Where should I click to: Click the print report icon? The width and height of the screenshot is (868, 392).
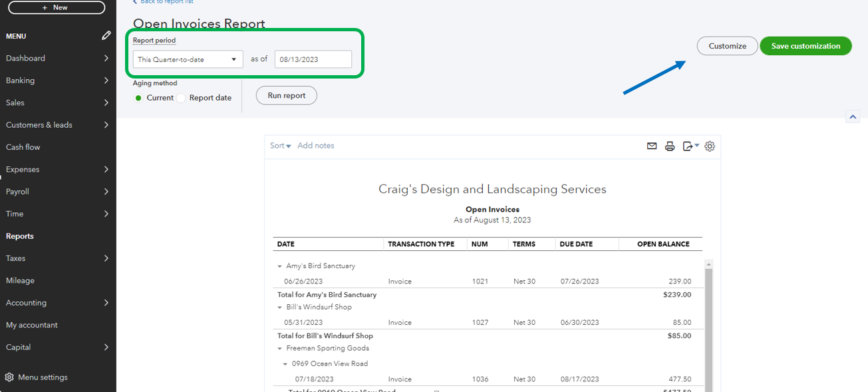click(670, 146)
